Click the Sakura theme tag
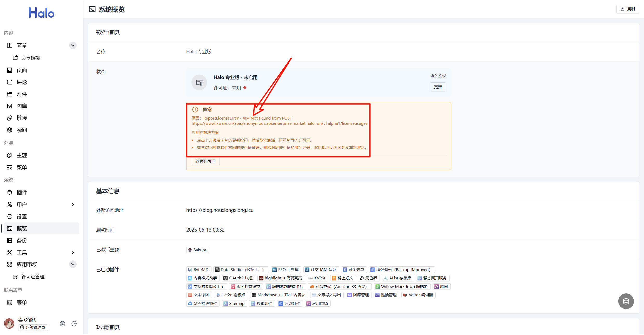 (x=198, y=250)
